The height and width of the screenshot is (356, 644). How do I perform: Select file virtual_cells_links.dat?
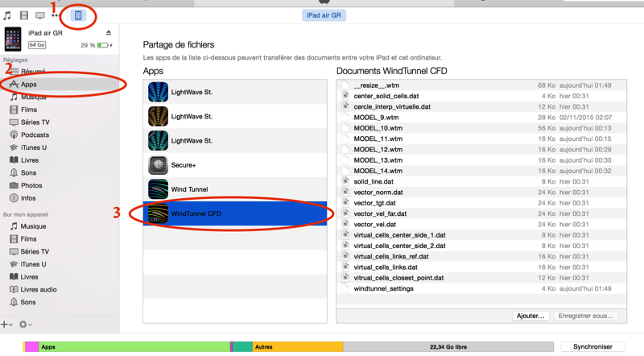481,267
